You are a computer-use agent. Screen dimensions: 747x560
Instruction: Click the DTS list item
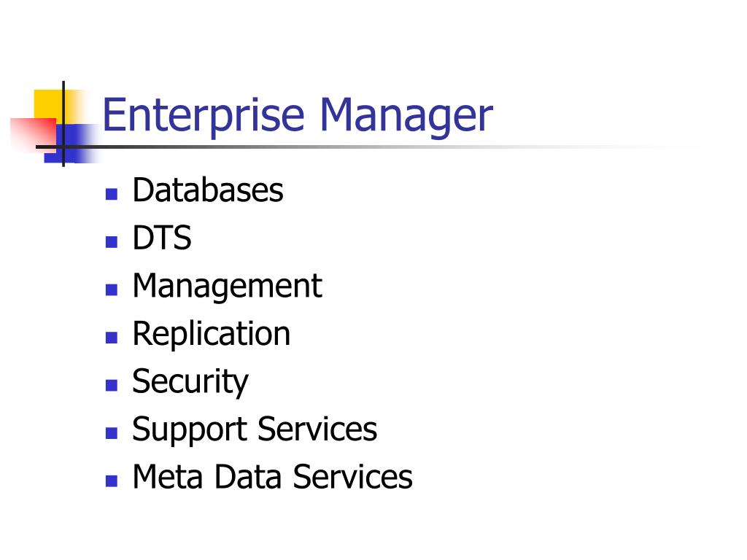pyautogui.click(x=162, y=238)
